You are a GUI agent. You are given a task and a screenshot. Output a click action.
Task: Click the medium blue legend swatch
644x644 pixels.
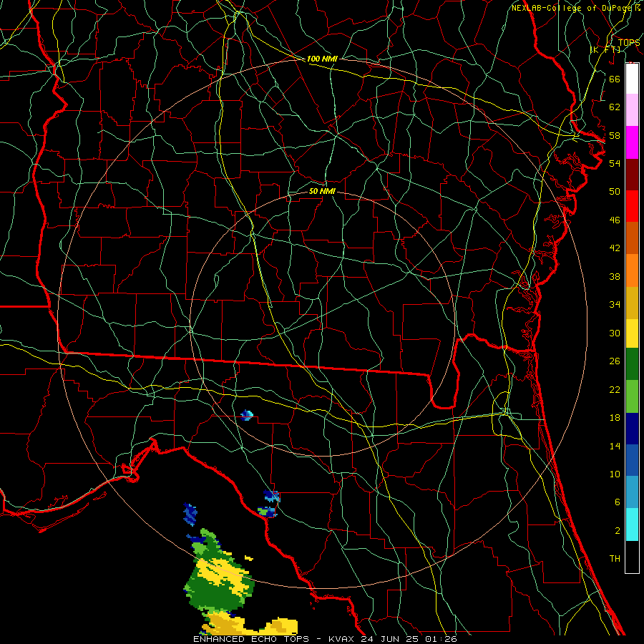click(632, 460)
